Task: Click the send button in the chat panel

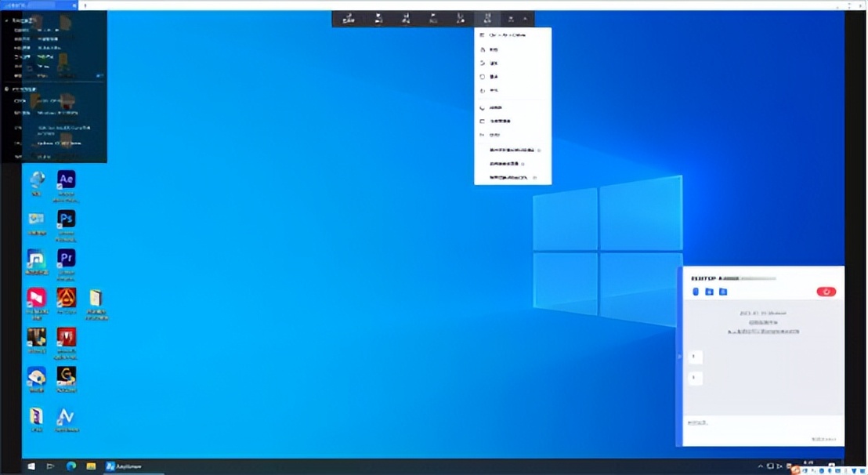Action: pyautogui.click(x=823, y=439)
